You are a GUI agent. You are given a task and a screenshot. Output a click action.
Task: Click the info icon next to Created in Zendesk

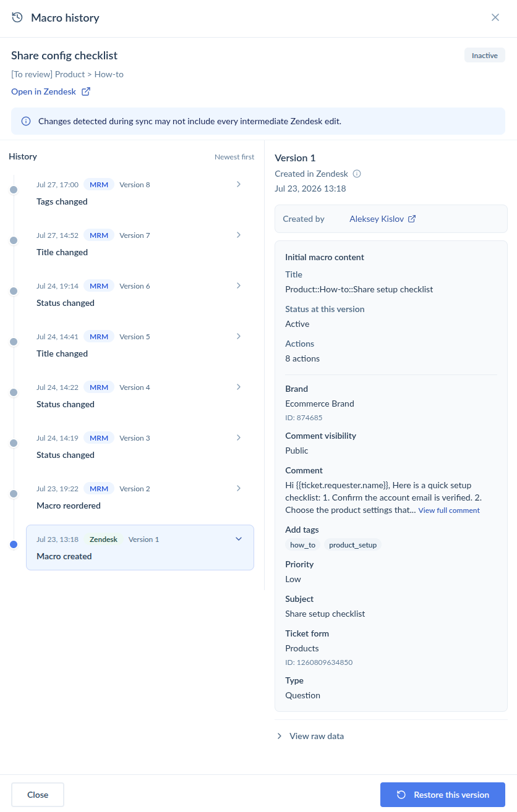(x=357, y=174)
